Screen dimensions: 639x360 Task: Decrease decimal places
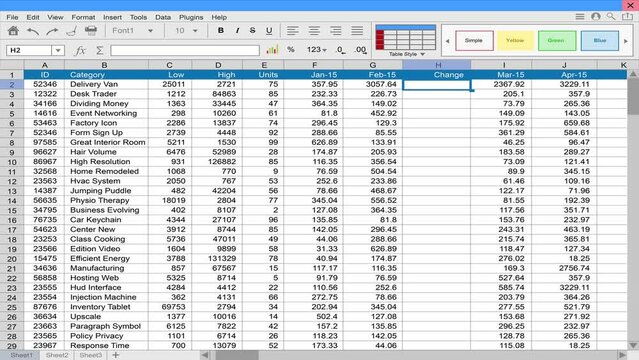341,50
